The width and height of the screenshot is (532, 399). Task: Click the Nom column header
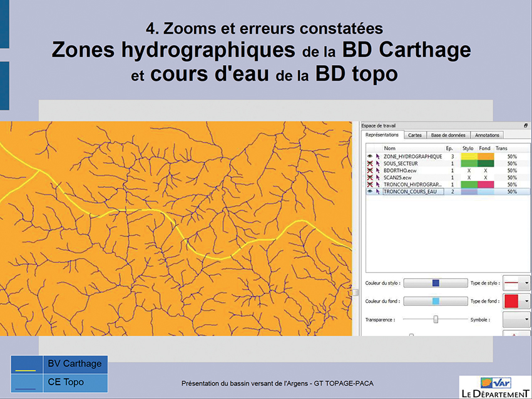(x=389, y=148)
